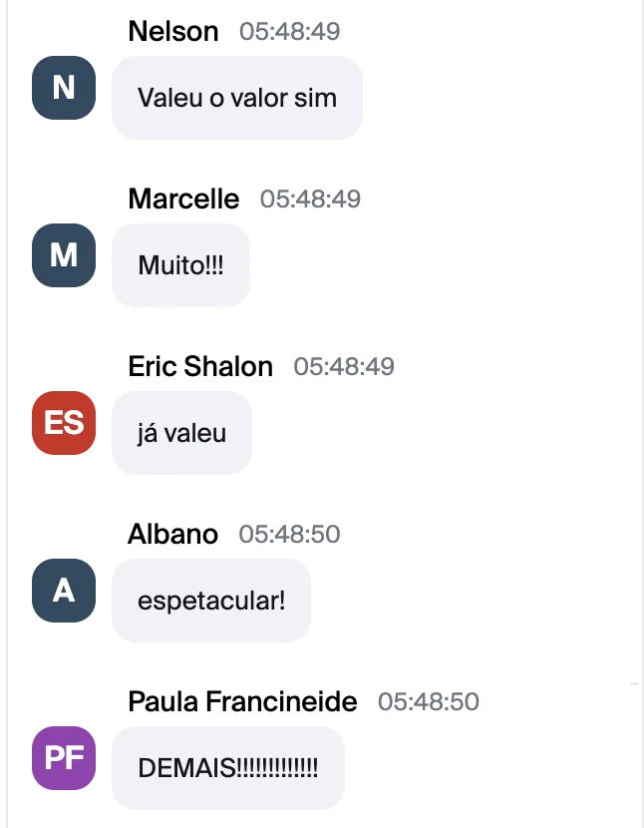Click Nelson's 05:48:49 timestamp
This screenshot has height=828, width=644.
coord(290,32)
